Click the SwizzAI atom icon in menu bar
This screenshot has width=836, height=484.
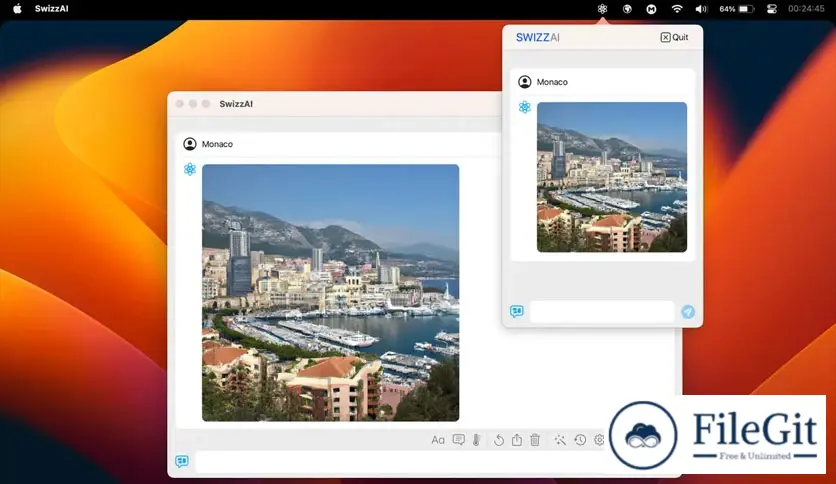602,9
